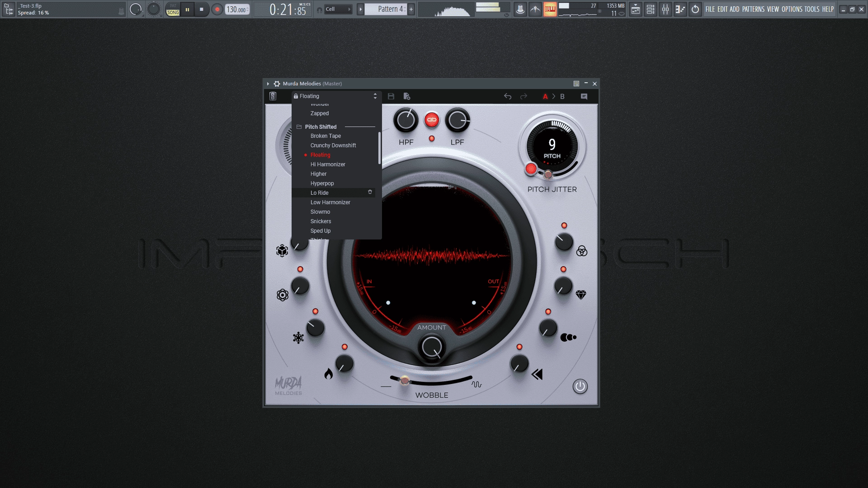Click the three overlapping circles icon
Image resolution: width=868 pixels, height=488 pixels.
pyautogui.click(x=582, y=251)
